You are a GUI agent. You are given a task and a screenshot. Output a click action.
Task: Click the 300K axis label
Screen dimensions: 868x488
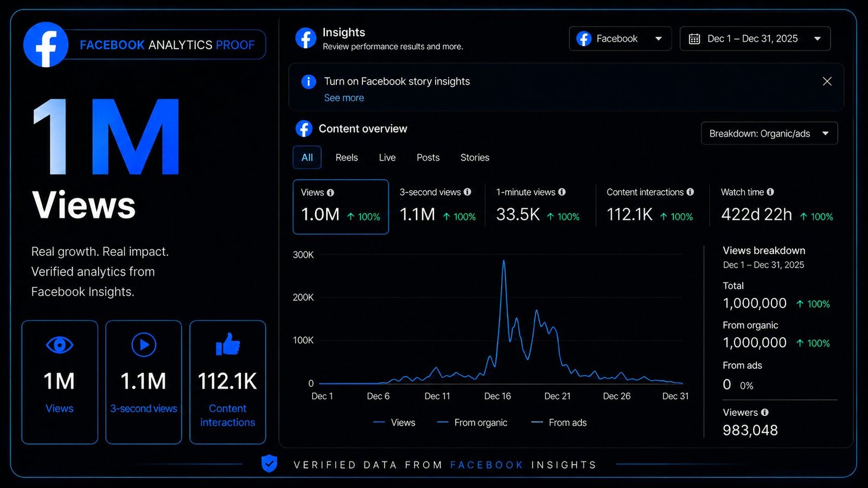pos(303,255)
